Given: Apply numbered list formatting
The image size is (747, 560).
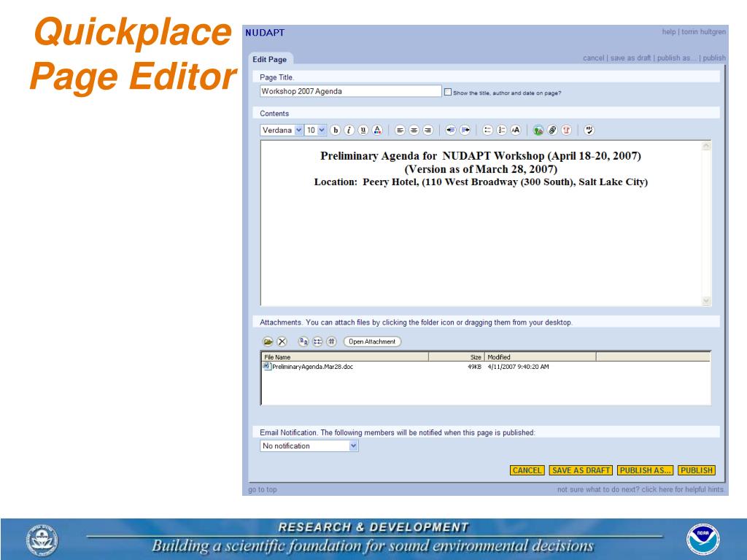Looking at the screenshot, I should [x=502, y=130].
